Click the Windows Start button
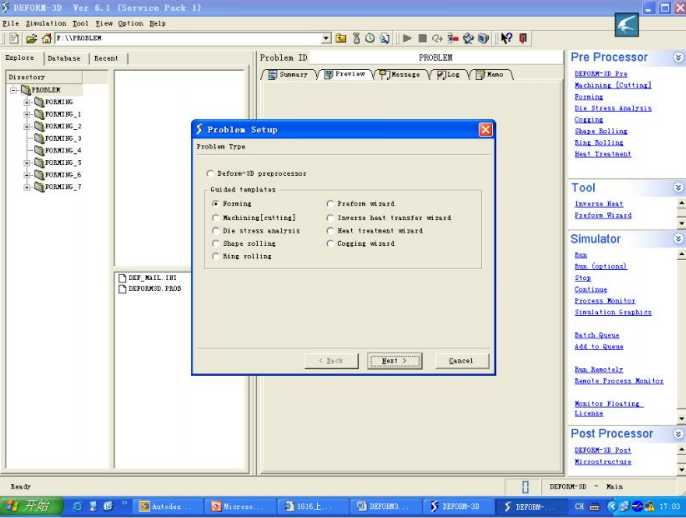Image resolution: width=686 pixels, height=518 pixels. click(x=32, y=507)
